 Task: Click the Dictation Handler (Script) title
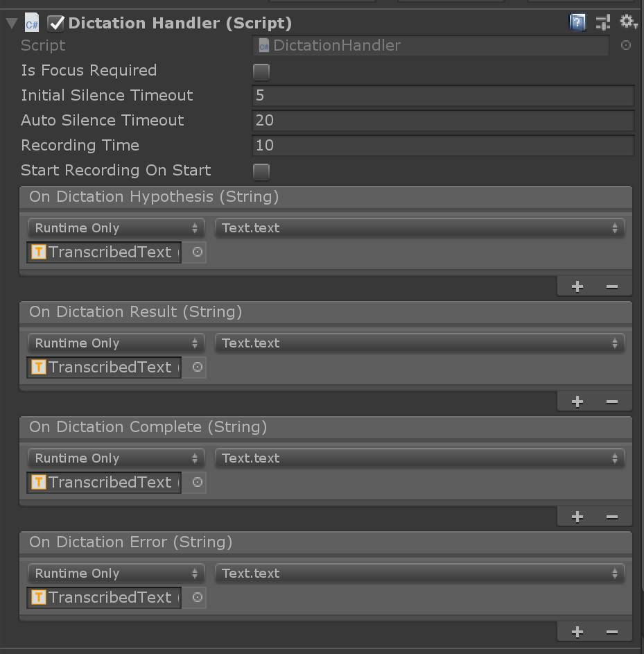[x=180, y=24]
